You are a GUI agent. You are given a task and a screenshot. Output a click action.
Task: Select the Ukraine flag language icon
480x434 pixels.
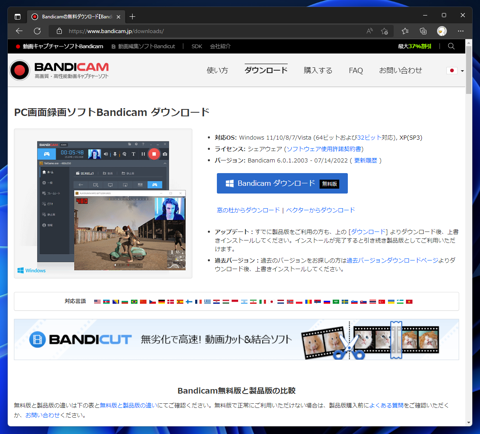pyautogui.click(x=391, y=302)
